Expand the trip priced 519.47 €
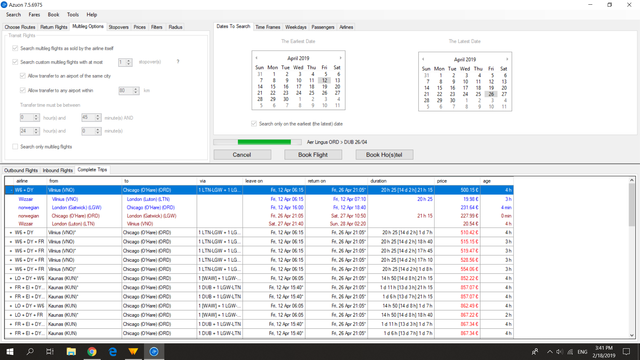This screenshot has height=360, width=640. pos(11,251)
